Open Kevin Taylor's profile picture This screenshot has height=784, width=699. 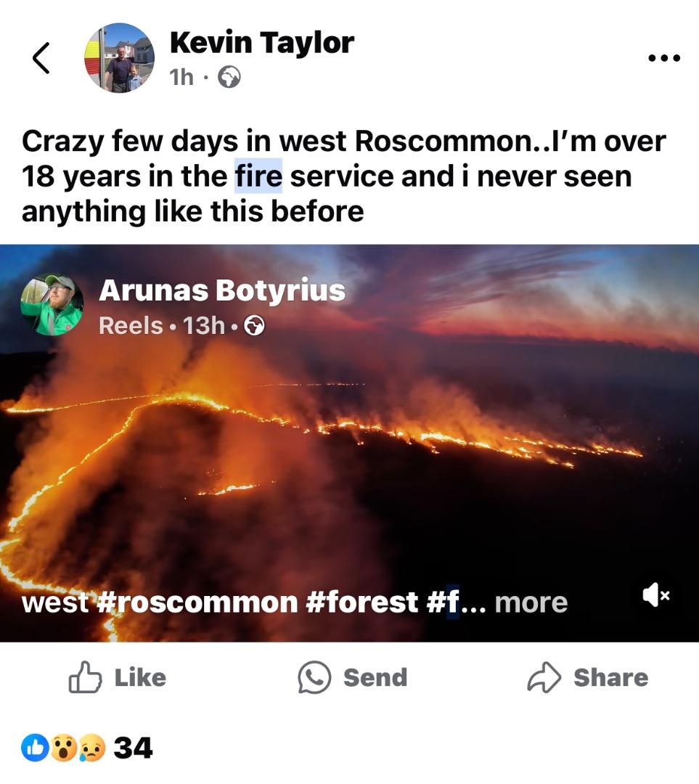click(119, 58)
